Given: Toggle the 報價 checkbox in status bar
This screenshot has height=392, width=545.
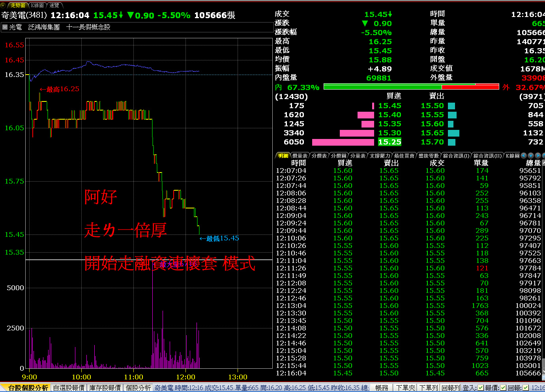Looking at the screenshot, I should click(503, 388).
